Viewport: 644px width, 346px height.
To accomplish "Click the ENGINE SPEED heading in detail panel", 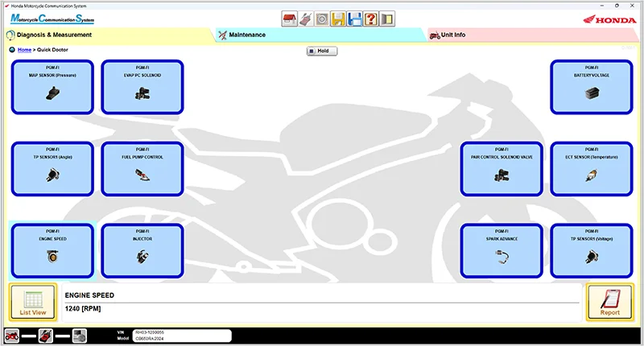I will pyautogui.click(x=89, y=295).
